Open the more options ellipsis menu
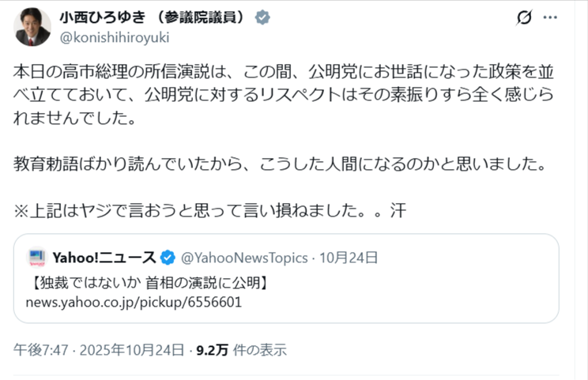The image size is (588, 380). pyautogui.click(x=559, y=17)
